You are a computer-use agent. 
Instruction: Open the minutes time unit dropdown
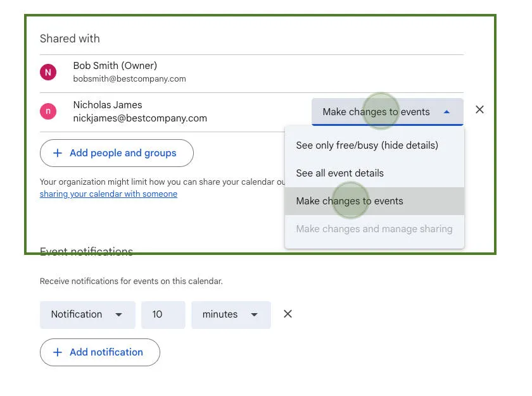pyautogui.click(x=231, y=314)
